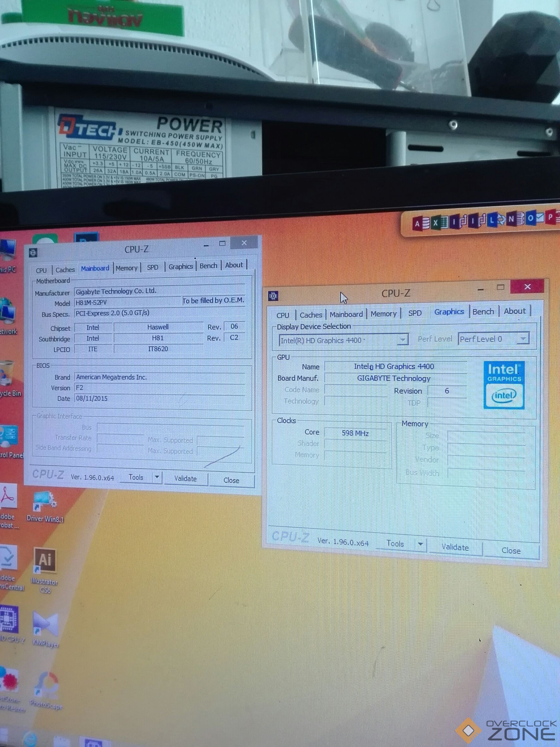
Task: Click the PCI-Express 2.0 (5.0 GT/s) field
Action: (x=159, y=313)
